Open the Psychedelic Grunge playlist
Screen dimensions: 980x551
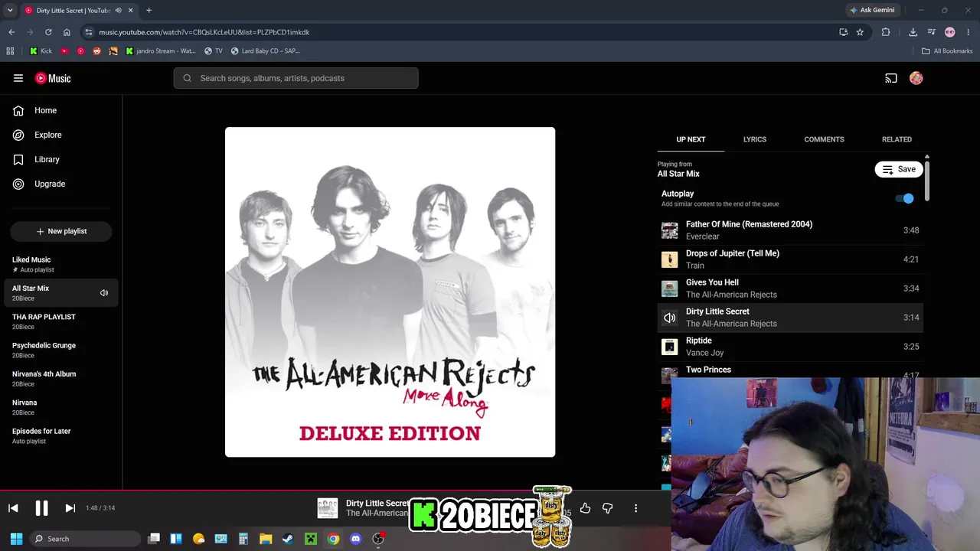click(x=61, y=350)
